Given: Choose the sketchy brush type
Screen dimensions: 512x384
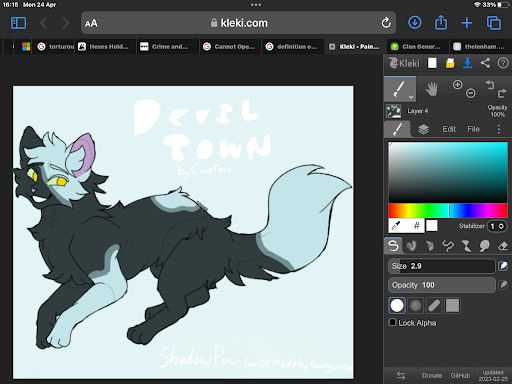Looking at the screenshot, I should (430, 246).
